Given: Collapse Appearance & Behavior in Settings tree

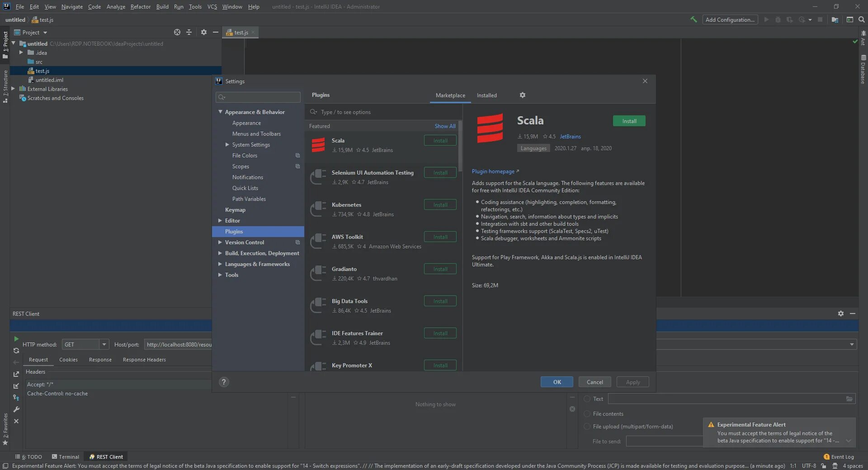Looking at the screenshot, I should point(220,112).
